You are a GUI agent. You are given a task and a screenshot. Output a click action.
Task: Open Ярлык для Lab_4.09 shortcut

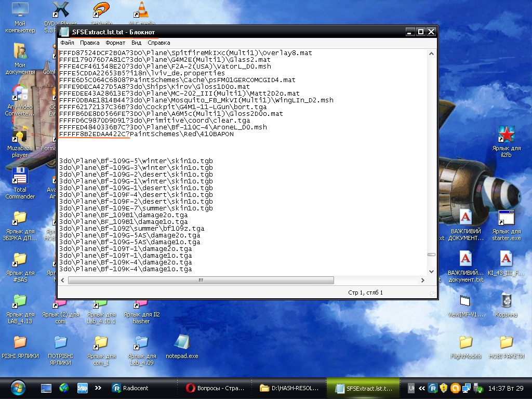(141, 350)
